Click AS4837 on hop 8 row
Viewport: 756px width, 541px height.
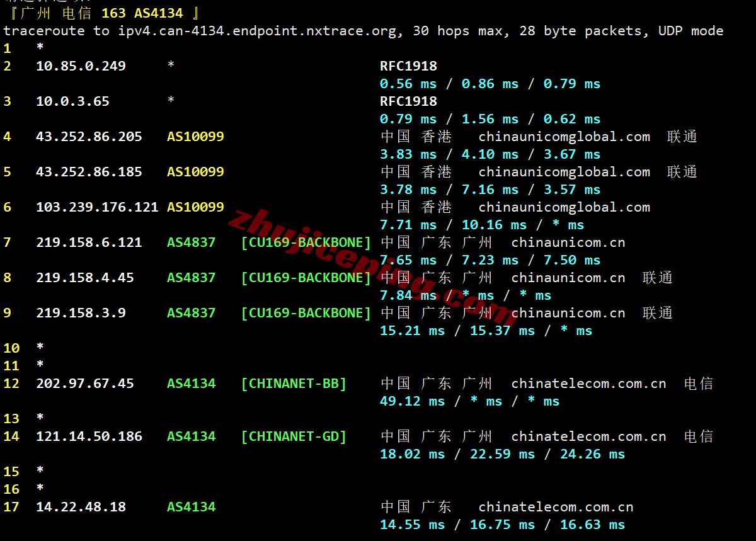[192, 278]
